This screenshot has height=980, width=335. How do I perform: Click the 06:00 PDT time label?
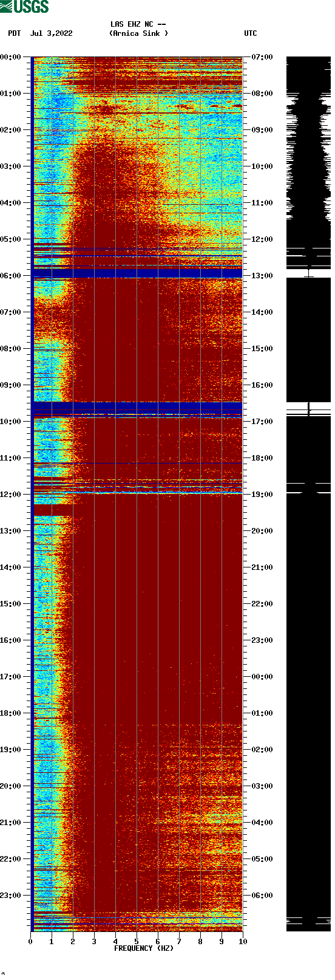click(10, 276)
